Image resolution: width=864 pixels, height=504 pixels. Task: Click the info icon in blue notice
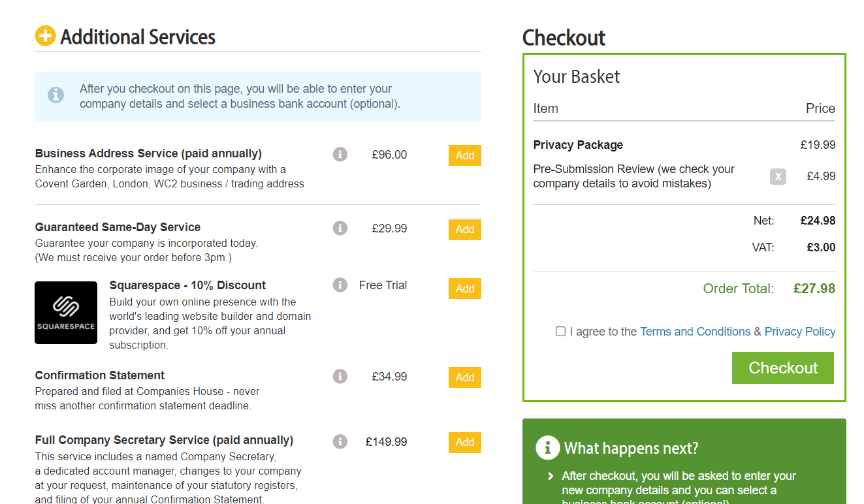(x=56, y=95)
